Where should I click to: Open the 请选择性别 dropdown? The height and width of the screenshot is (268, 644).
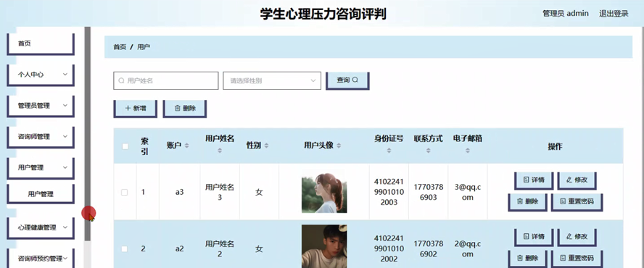coord(272,81)
